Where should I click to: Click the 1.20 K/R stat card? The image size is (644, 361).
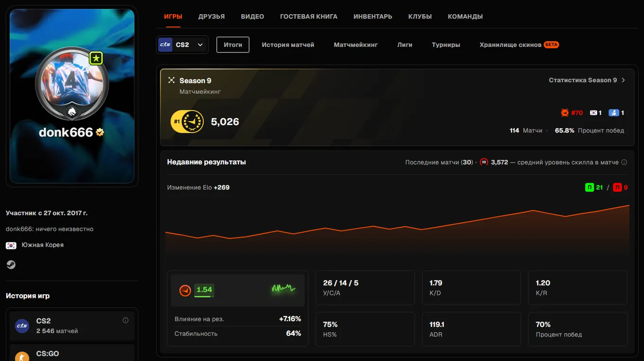(x=578, y=288)
